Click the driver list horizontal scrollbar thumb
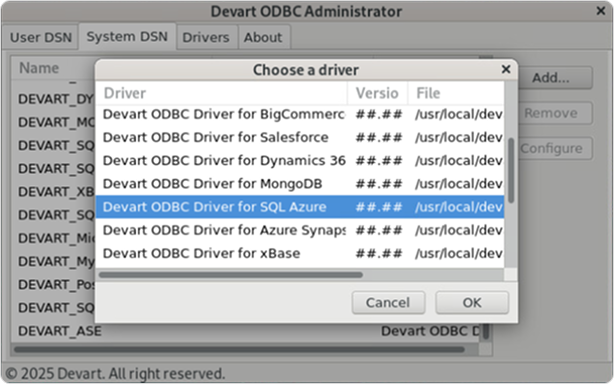614x384 pixels. [231, 275]
